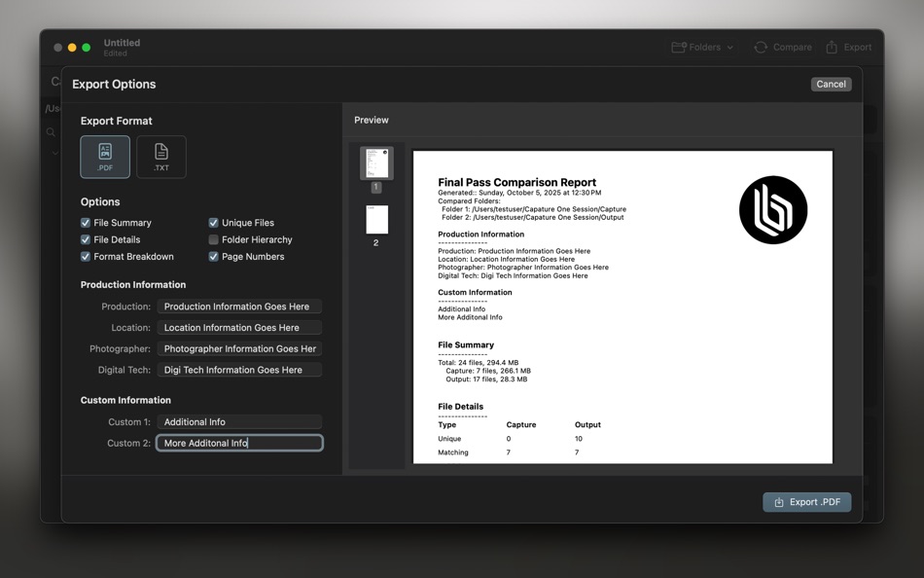Uncheck the Format Breakdown option
The width and height of the screenshot is (924, 578).
(85, 256)
